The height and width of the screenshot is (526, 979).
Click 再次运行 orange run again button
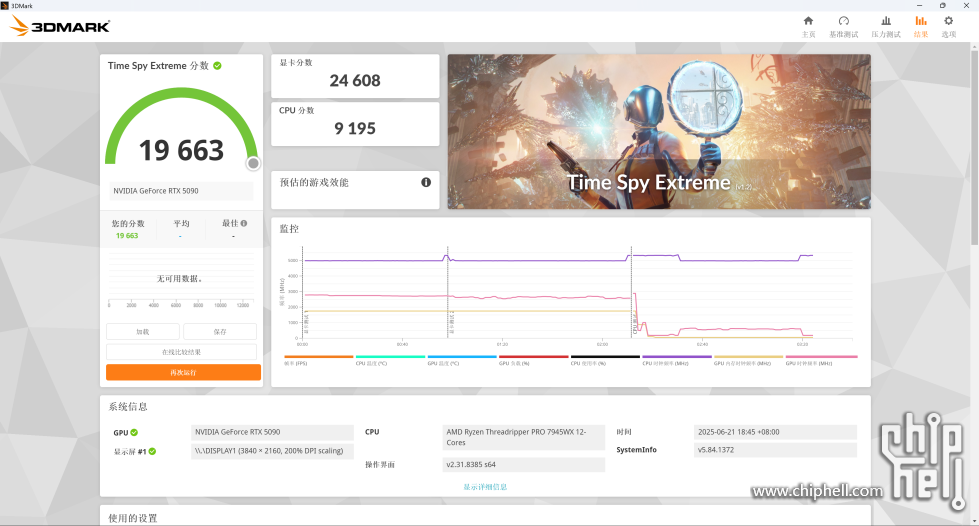(x=183, y=372)
